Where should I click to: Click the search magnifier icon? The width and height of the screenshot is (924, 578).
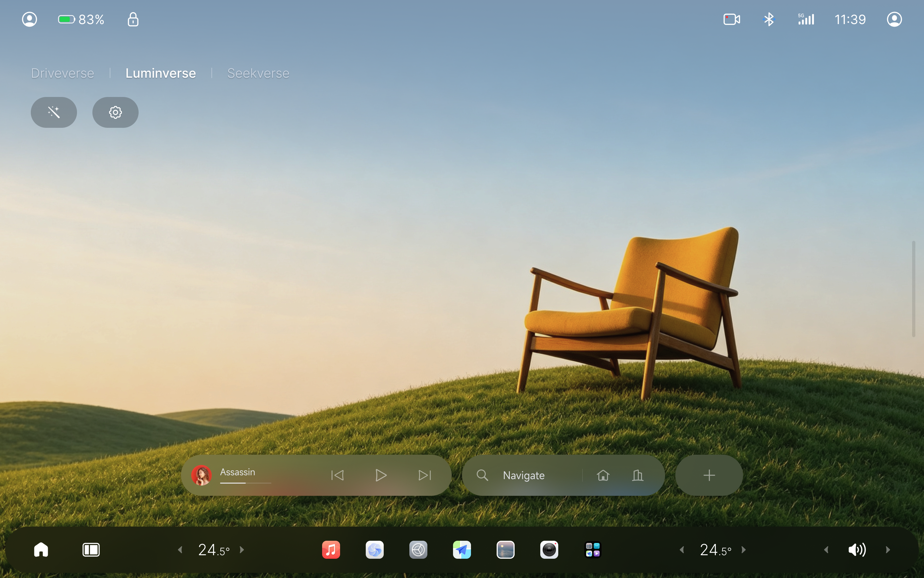(482, 475)
